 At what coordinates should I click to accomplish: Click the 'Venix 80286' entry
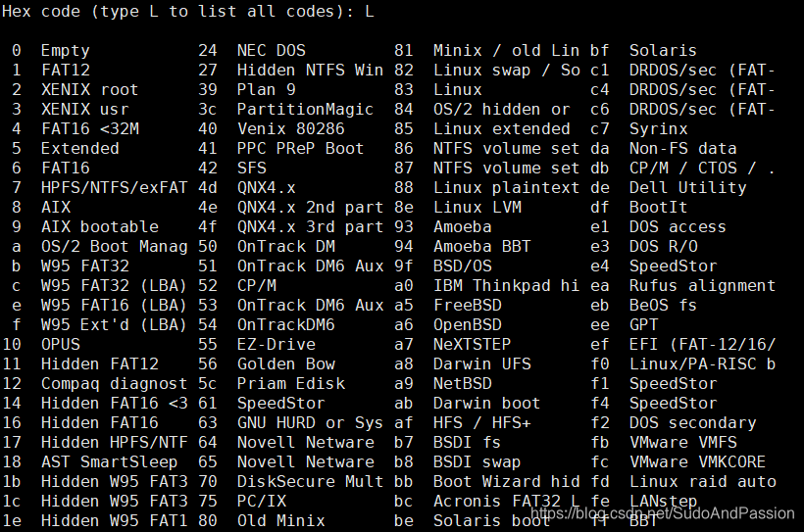(x=291, y=128)
